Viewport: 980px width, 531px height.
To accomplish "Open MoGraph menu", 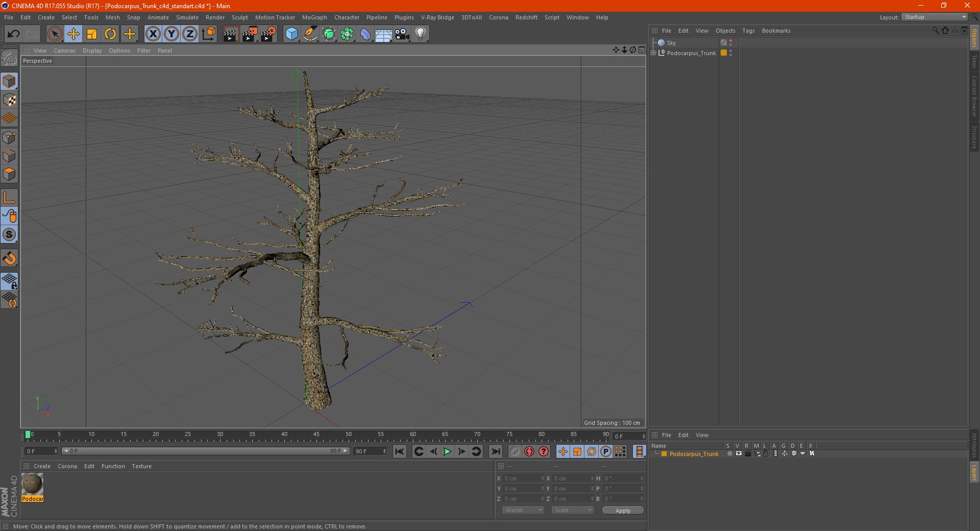I will pyautogui.click(x=314, y=17).
